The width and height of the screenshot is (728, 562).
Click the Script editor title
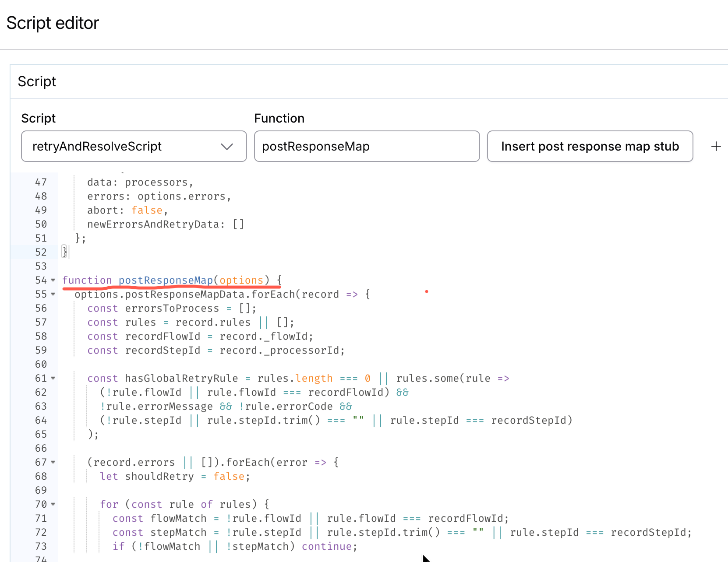[x=53, y=23]
